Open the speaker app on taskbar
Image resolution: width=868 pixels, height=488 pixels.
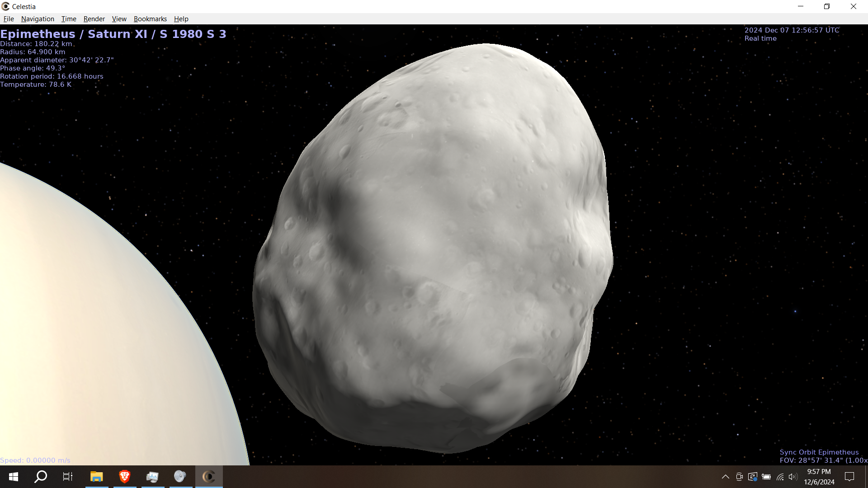tap(180, 477)
